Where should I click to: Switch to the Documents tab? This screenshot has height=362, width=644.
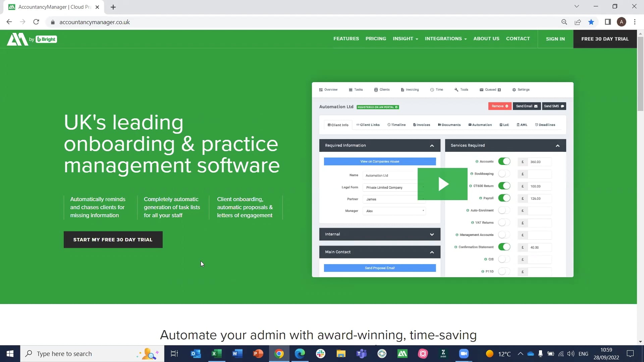coord(449,125)
